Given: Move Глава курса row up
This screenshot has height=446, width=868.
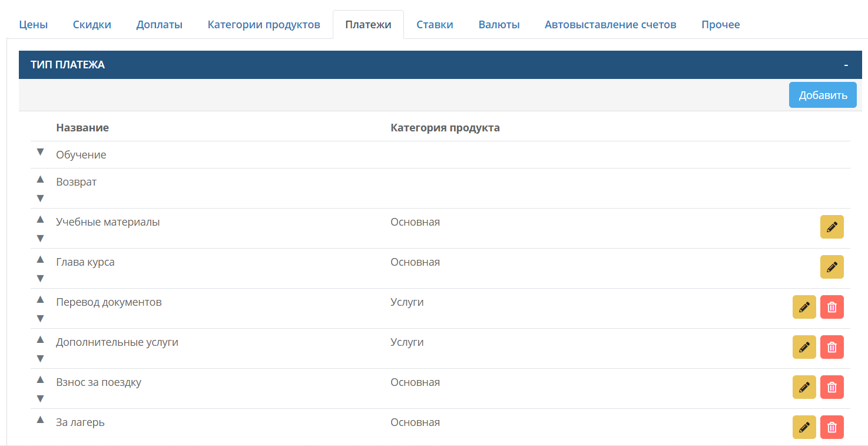Looking at the screenshot, I should (40, 259).
